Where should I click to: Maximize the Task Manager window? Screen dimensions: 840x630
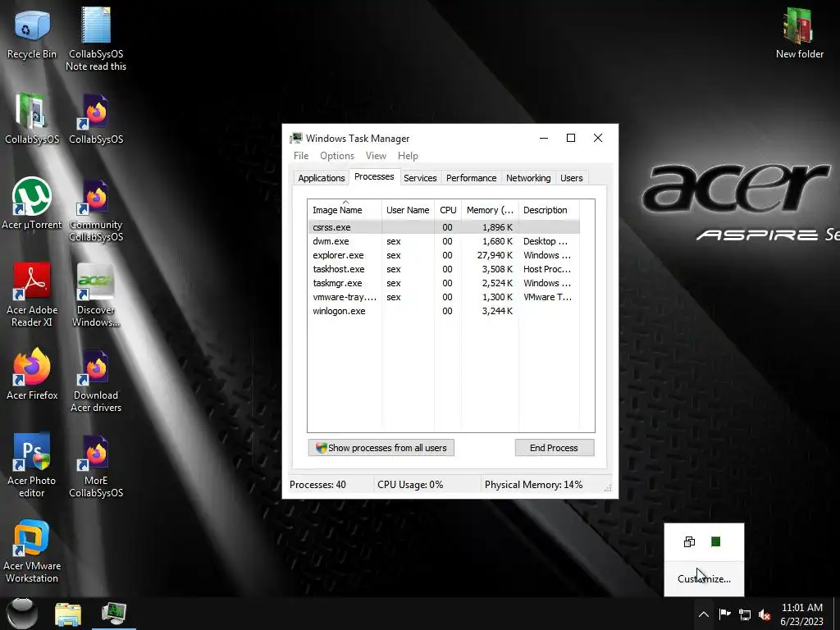[x=571, y=138]
